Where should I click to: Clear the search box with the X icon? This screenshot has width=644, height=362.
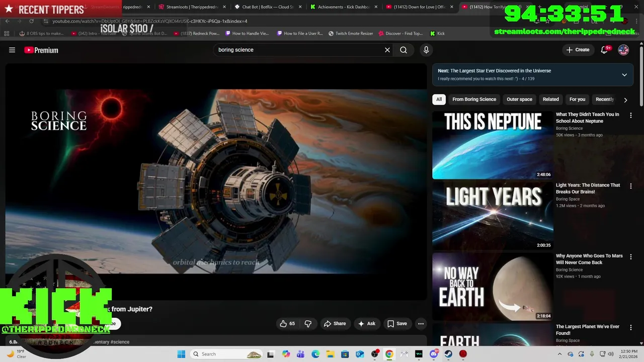pyautogui.click(x=387, y=50)
